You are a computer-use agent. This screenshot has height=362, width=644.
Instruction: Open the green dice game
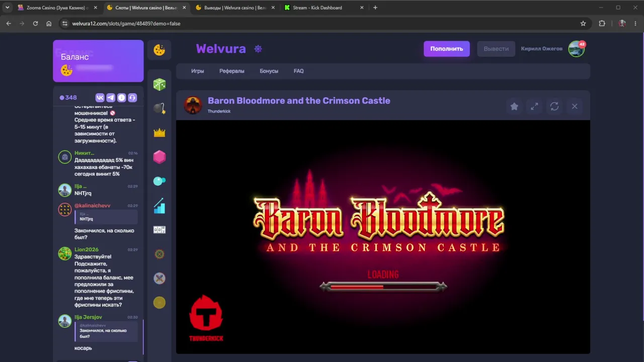tap(159, 84)
